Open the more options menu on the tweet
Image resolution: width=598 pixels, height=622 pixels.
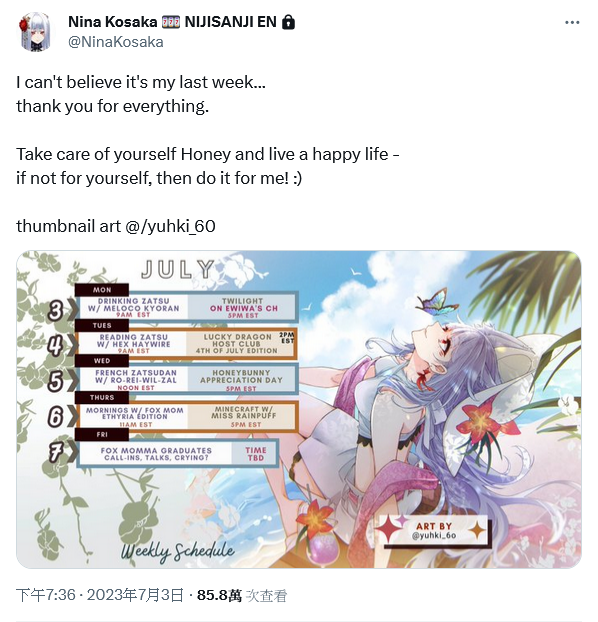(572, 23)
